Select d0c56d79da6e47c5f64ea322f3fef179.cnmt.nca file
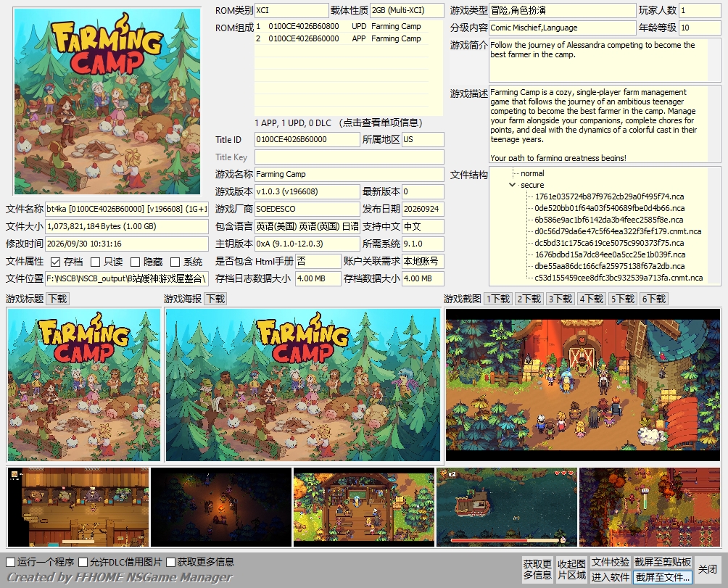Image resolution: width=728 pixels, height=588 pixels. click(x=618, y=231)
